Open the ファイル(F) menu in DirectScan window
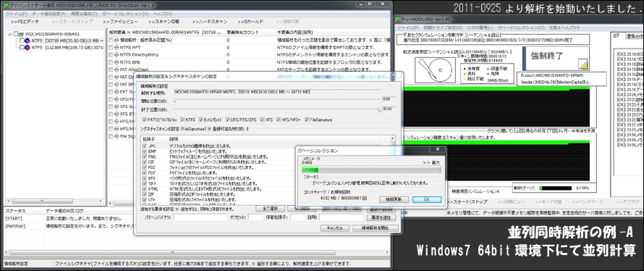The image size is (644, 271). [16, 14]
